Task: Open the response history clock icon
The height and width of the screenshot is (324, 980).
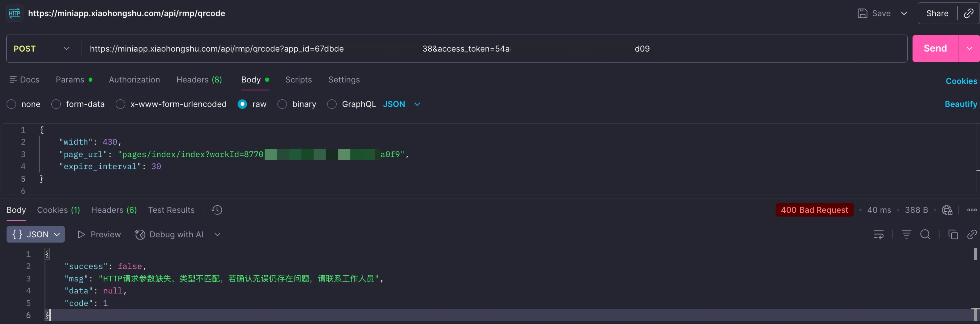Action: click(x=217, y=210)
